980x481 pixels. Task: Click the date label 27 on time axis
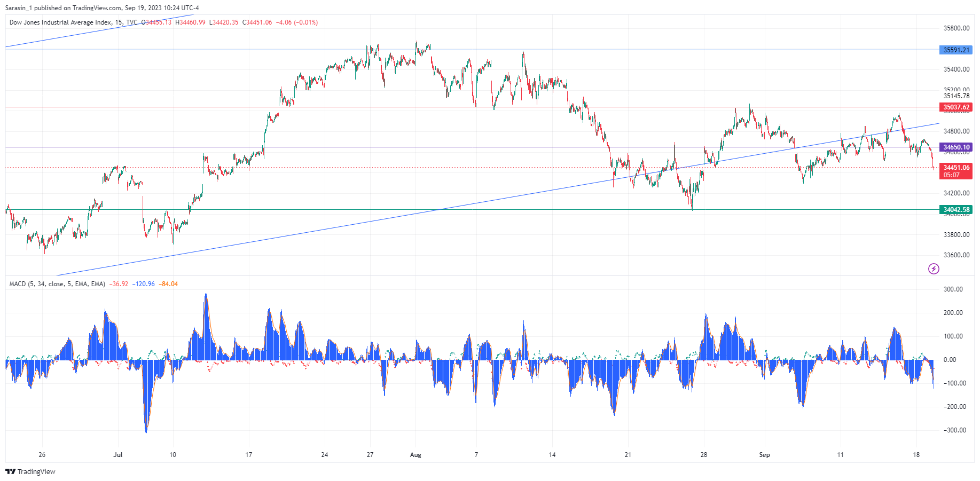click(x=370, y=455)
